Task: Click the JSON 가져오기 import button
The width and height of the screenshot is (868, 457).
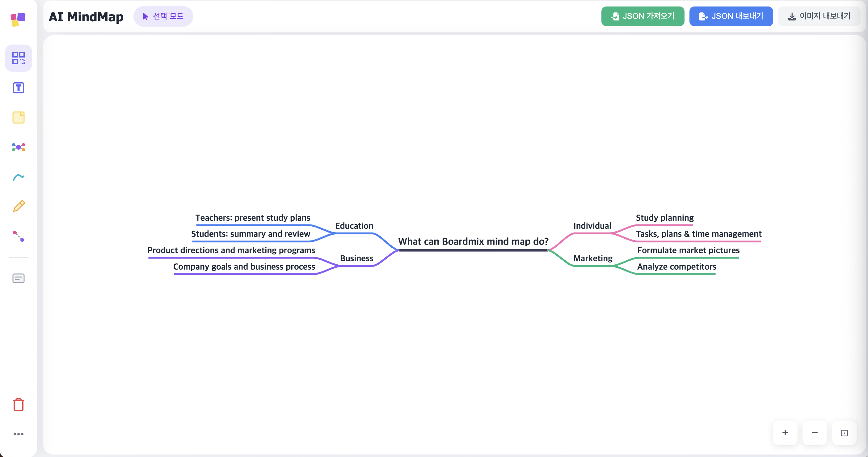Action: 643,16
